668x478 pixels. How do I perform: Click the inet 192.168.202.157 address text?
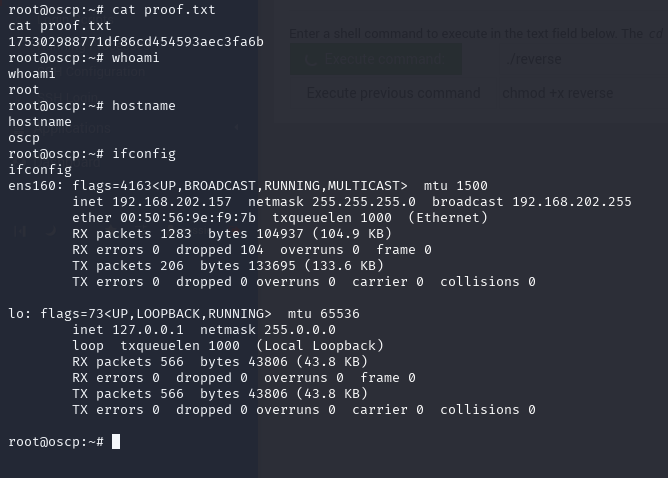coord(152,202)
